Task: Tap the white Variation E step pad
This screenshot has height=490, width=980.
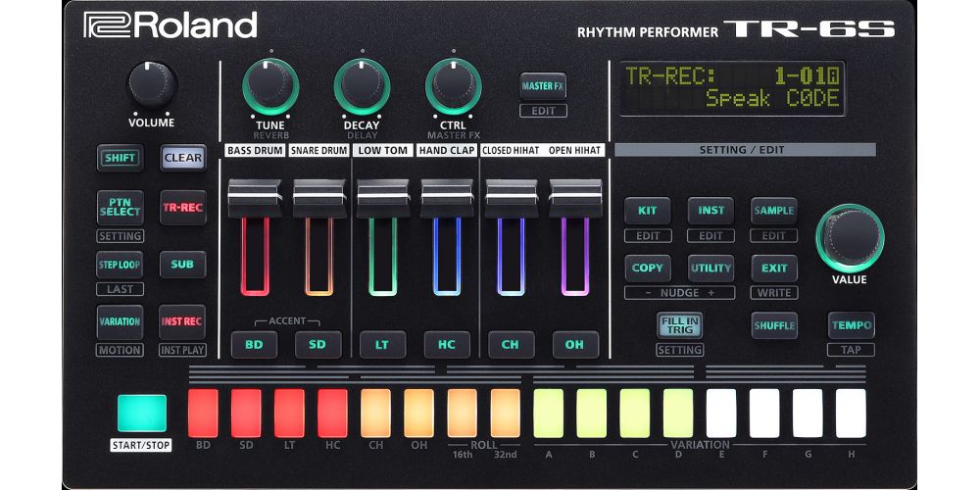Action: click(721, 414)
